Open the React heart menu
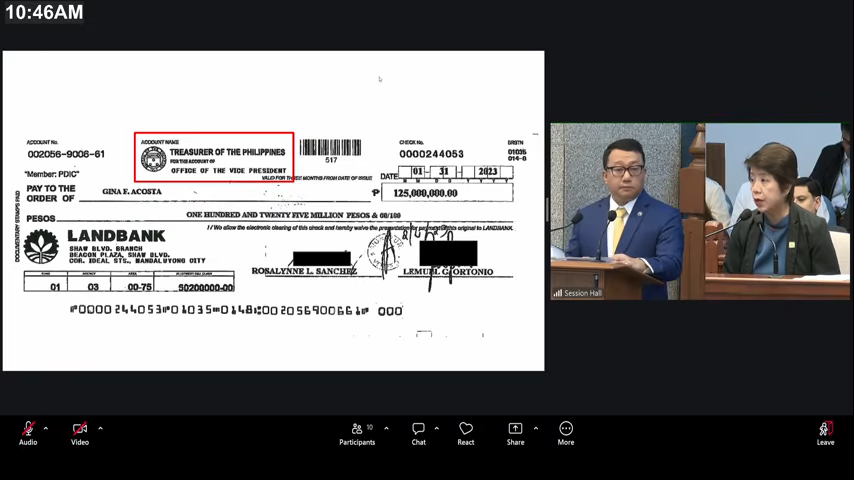This screenshot has height=480, width=854. pyautogui.click(x=466, y=434)
